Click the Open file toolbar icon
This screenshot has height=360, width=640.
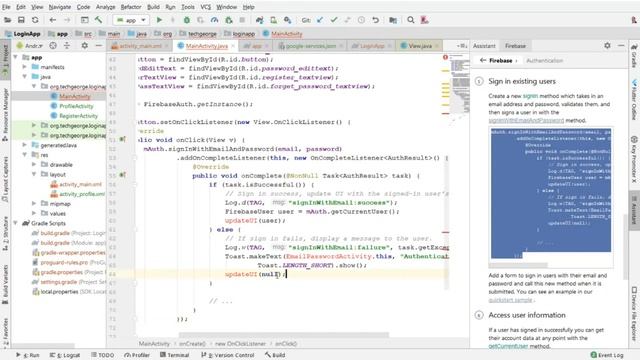(7, 20)
